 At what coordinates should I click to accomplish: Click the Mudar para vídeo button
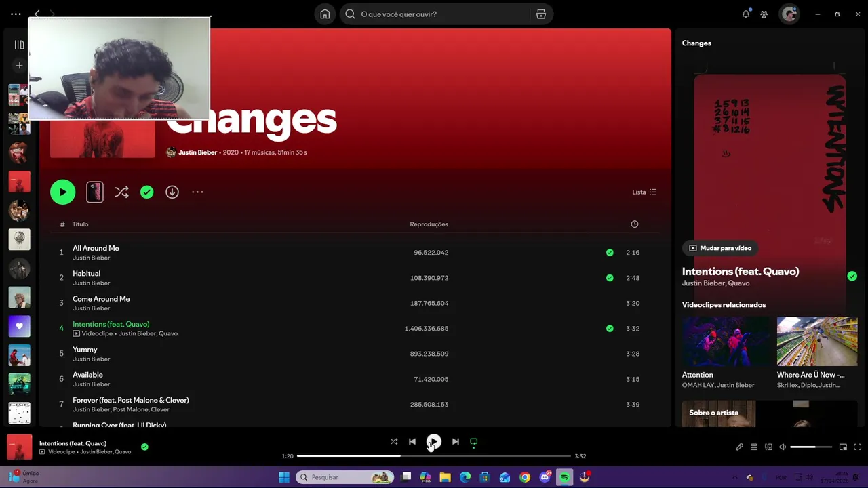[x=720, y=248]
